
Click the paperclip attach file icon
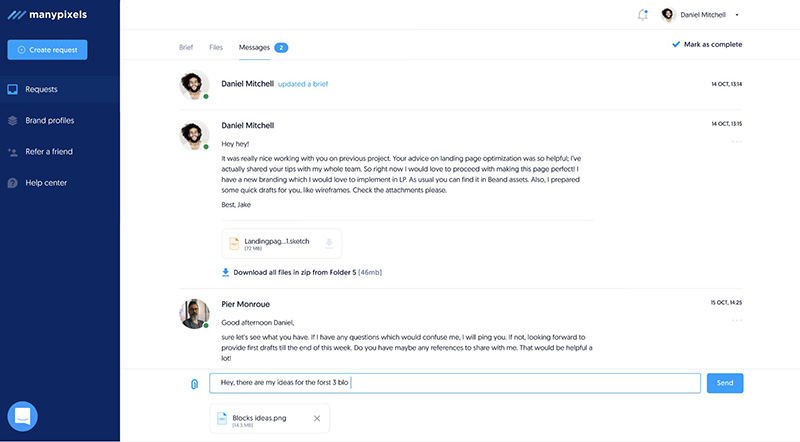point(194,384)
